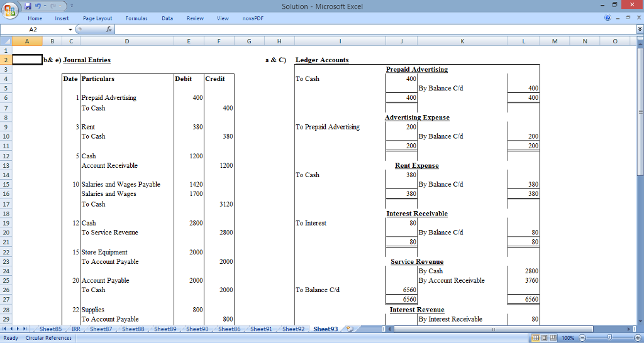Select column D header
This screenshot has width=644, height=343.
click(x=127, y=41)
